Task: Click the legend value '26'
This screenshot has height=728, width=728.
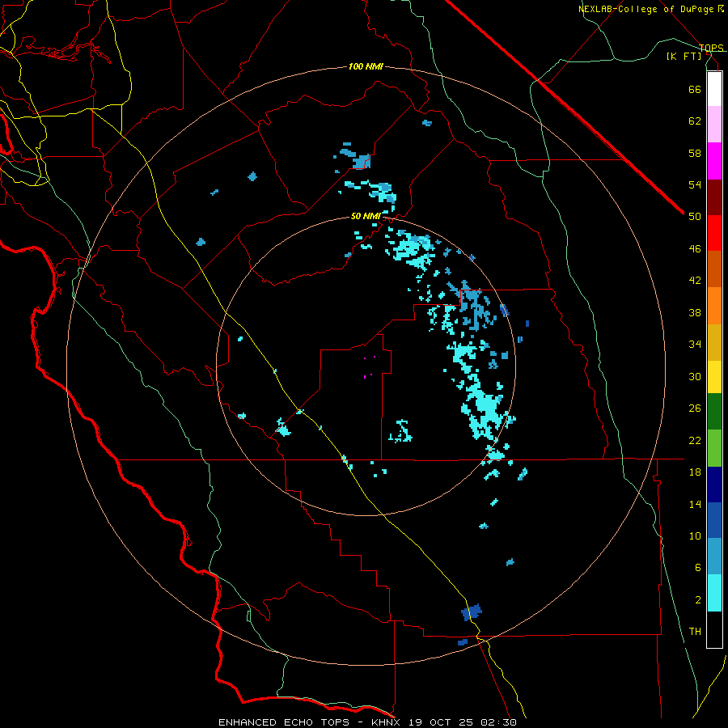Action: click(x=695, y=408)
